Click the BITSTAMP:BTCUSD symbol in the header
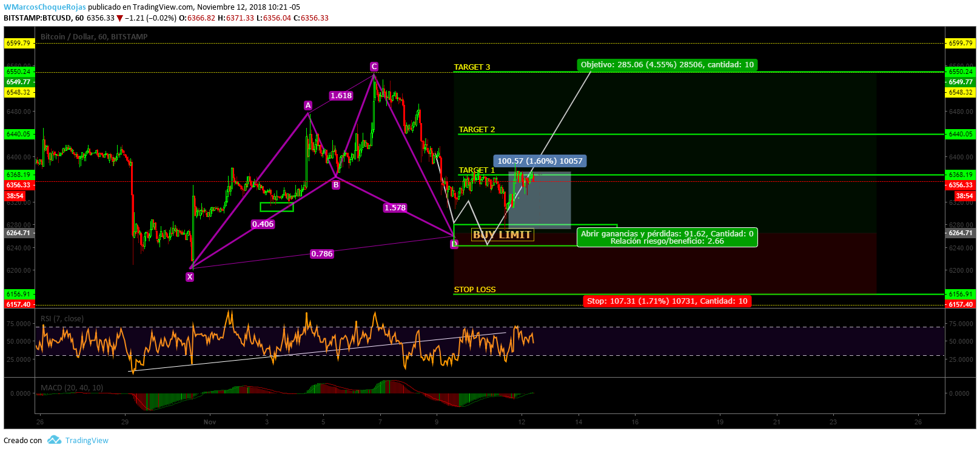 tap(37, 18)
